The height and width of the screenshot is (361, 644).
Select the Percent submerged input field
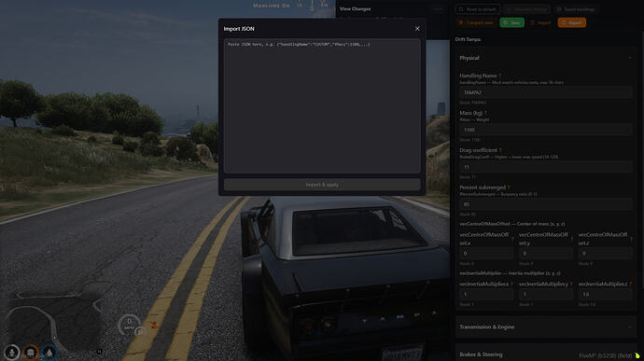click(546, 204)
